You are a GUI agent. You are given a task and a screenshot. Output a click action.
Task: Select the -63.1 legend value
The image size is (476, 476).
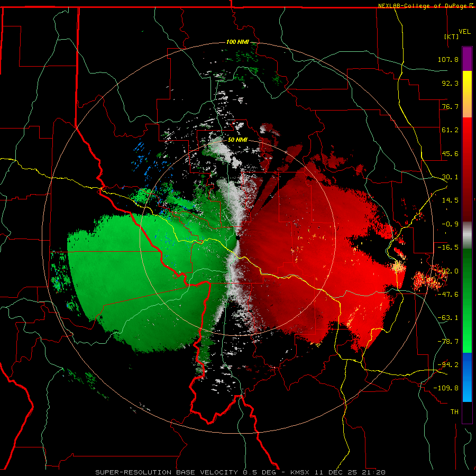pos(448,318)
